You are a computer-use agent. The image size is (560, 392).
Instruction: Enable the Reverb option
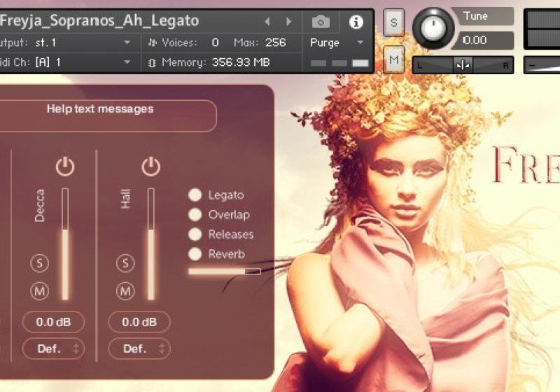click(195, 254)
